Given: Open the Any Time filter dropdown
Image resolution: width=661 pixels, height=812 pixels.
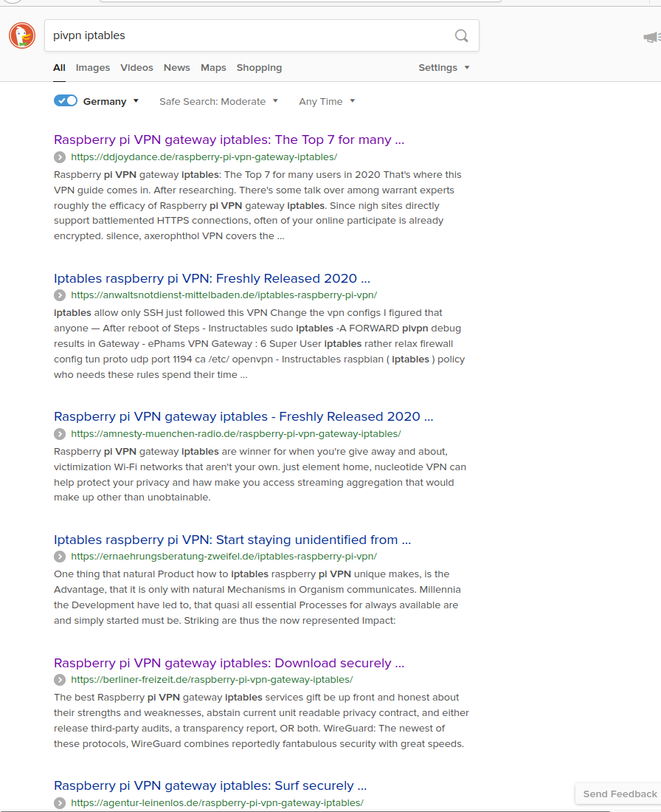Looking at the screenshot, I should click(326, 101).
